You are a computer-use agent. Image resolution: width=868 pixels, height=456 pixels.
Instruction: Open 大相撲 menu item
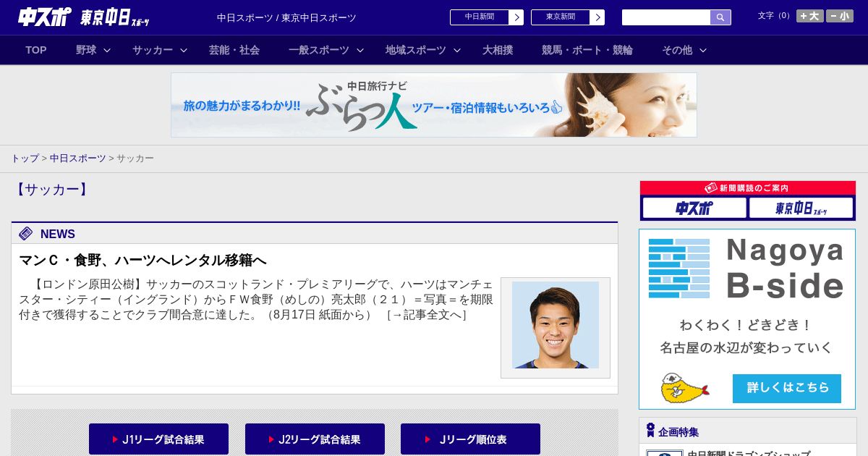(x=498, y=50)
